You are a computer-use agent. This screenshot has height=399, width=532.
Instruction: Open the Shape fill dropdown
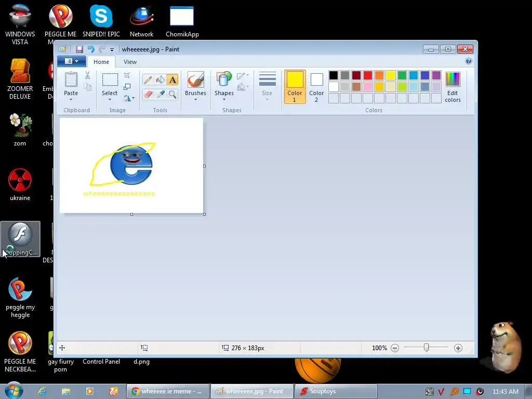pos(243,87)
